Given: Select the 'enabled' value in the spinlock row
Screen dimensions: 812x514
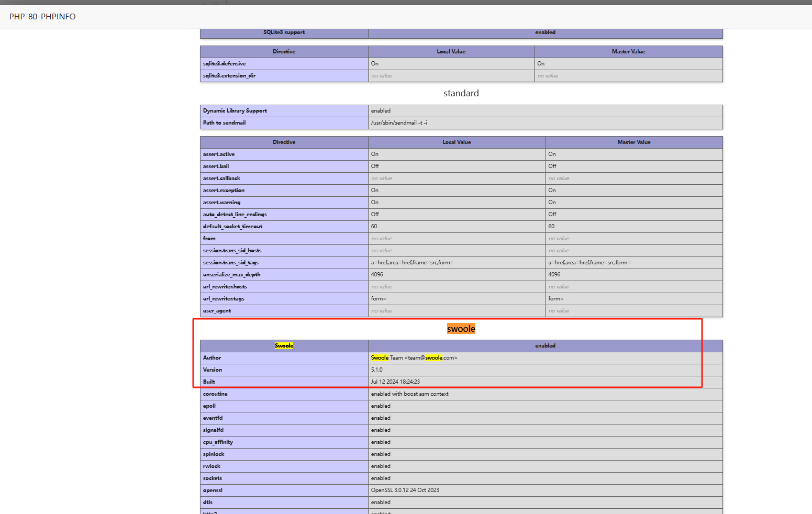Looking at the screenshot, I should click(x=381, y=454).
